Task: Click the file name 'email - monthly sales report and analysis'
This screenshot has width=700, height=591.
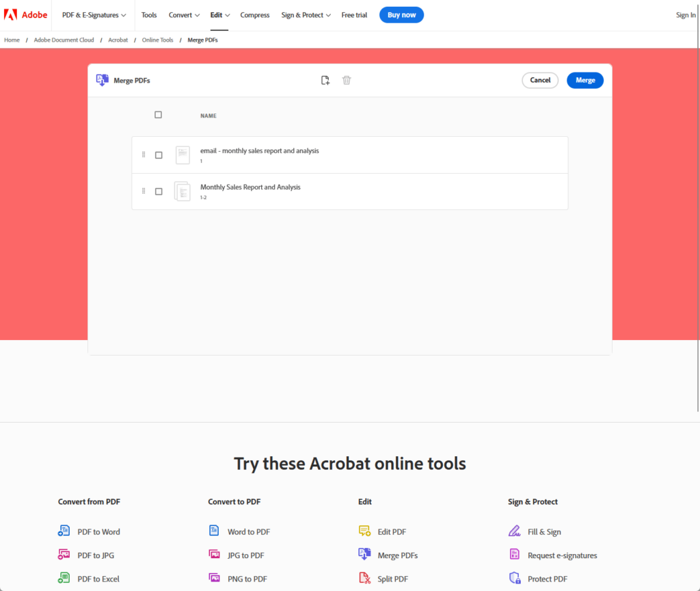Action: coord(259,150)
